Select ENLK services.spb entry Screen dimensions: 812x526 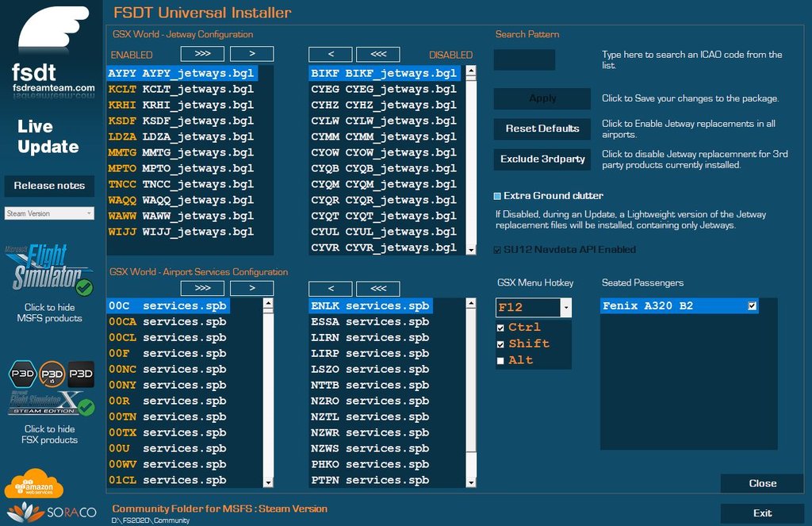click(371, 305)
